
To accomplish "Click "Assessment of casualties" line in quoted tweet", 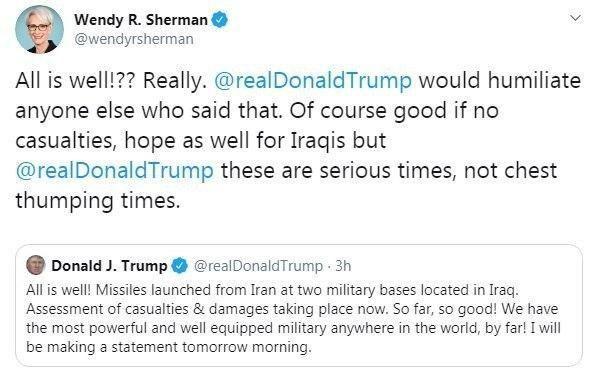I will pos(108,309).
